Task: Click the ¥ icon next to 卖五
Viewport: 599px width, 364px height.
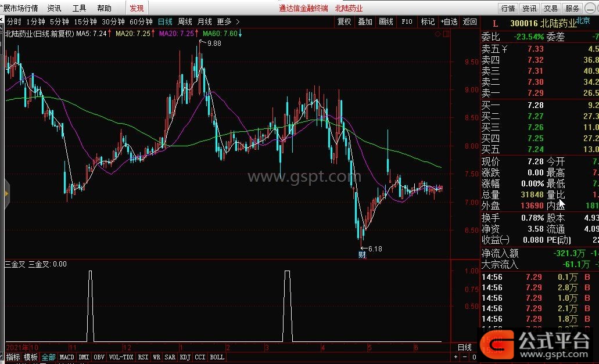Action: coord(505,49)
